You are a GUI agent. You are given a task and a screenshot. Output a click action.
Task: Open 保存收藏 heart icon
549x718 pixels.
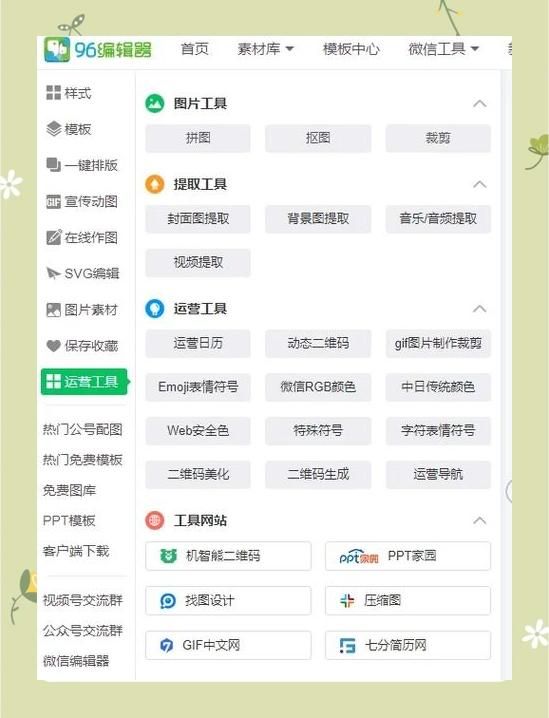[x=54, y=346]
